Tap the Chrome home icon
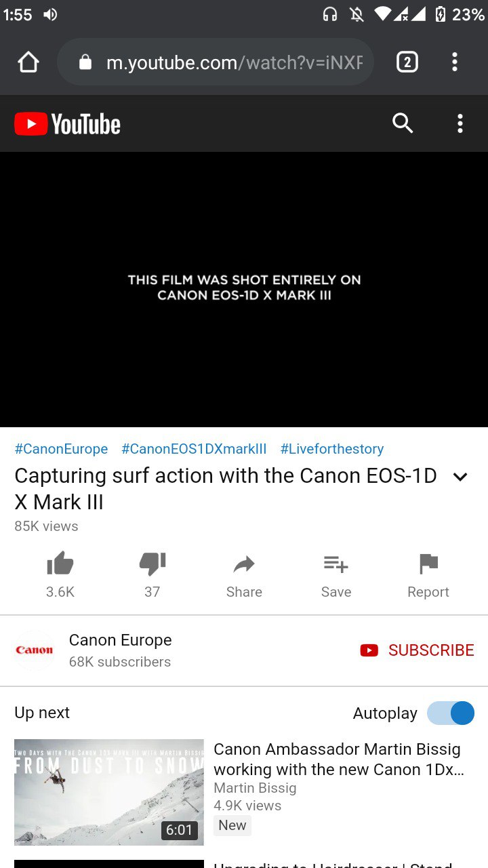Image resolution: width=488 pixels, height=868 pixels. tap(28, 62)
